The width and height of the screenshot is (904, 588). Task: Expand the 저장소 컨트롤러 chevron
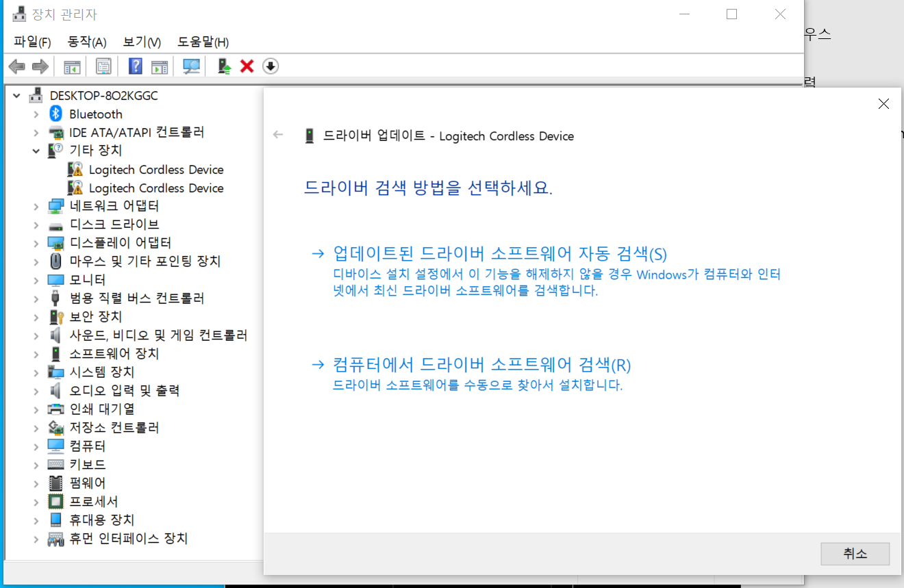tap(36, 428)
